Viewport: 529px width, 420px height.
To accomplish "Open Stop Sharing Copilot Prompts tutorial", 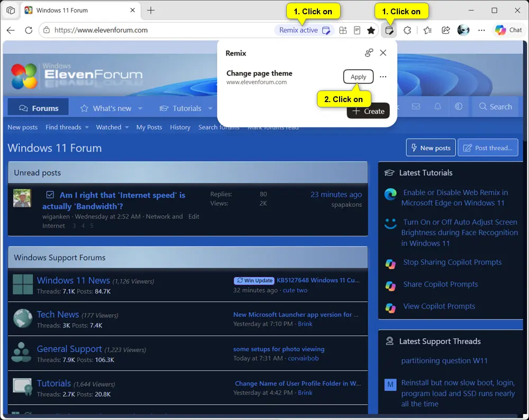I will pos(452,262).
